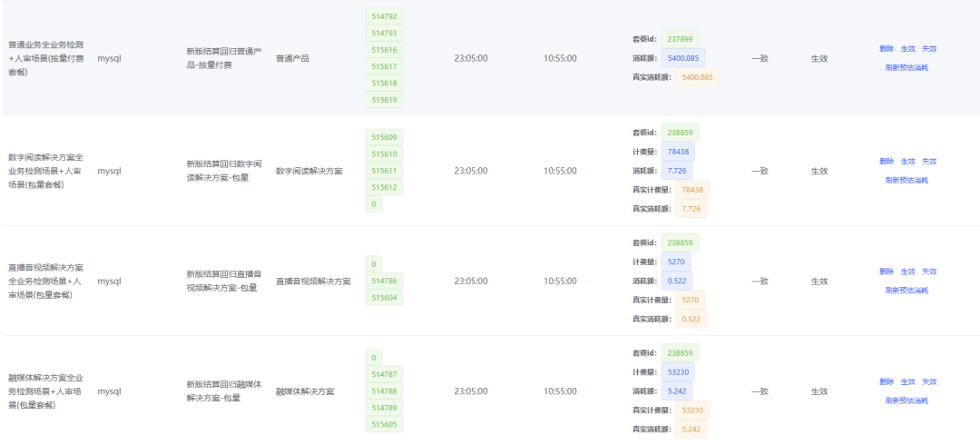
Task: Select the 515605 ID tag
Action: [384, 424]
